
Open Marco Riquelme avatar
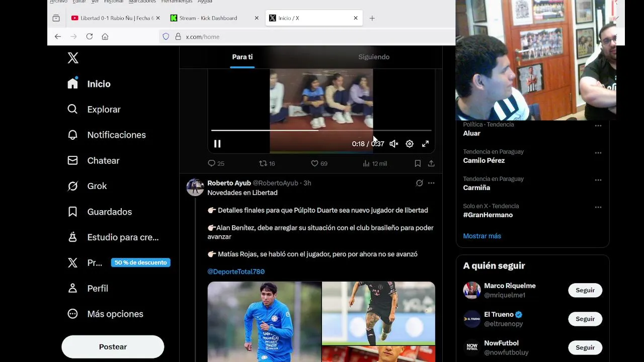click(x=472, y=290)
